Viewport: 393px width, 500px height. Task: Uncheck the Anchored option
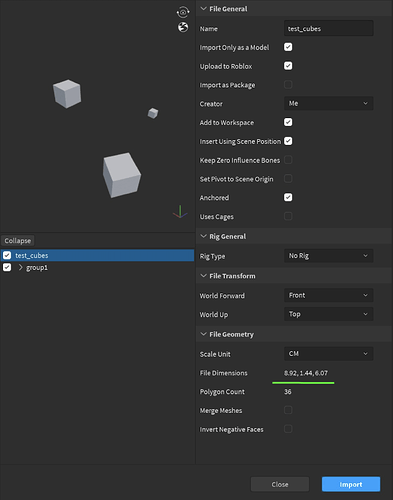click(288, 197)
